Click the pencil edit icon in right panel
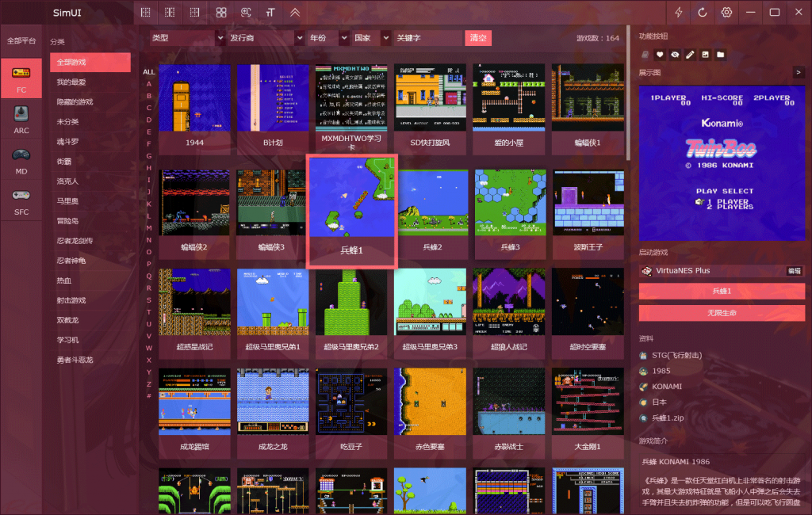This screenshot has width=812, height=515. 690,55
